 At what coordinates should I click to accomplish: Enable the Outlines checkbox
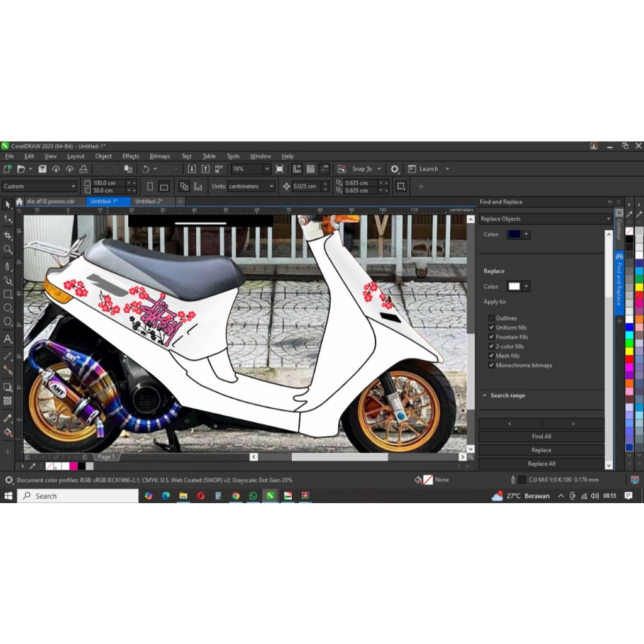coord(492,318)
